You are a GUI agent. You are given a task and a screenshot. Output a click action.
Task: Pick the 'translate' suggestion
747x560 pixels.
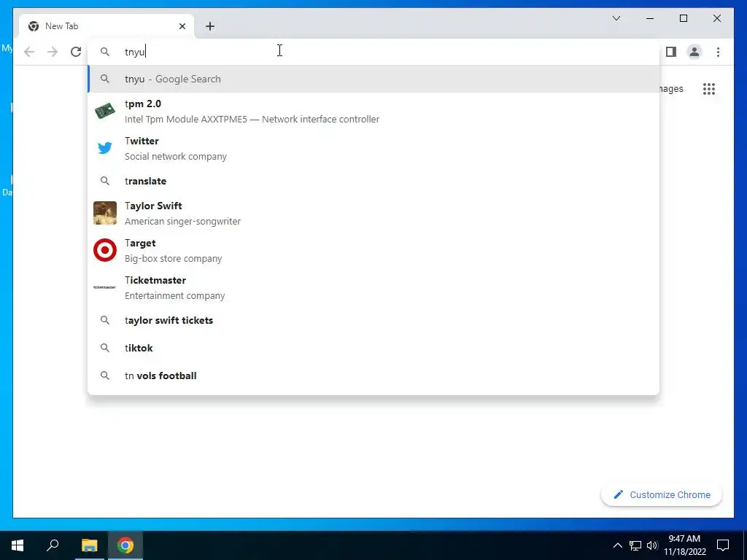[373, 181]
